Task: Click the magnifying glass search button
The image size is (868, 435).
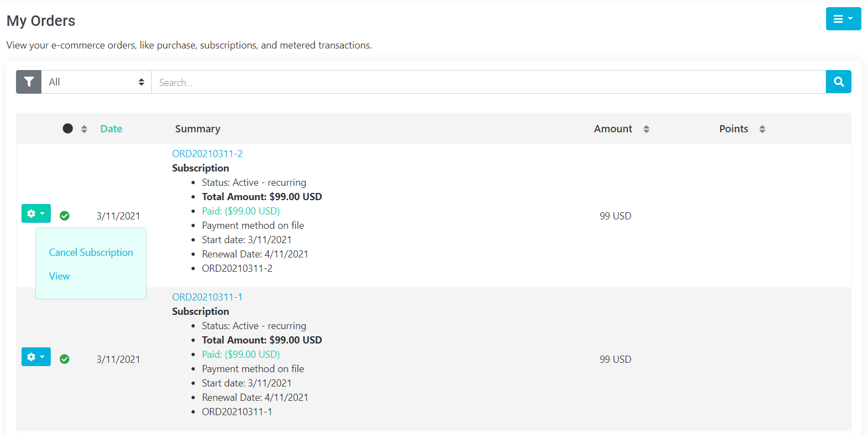Action: coord(838,82)
